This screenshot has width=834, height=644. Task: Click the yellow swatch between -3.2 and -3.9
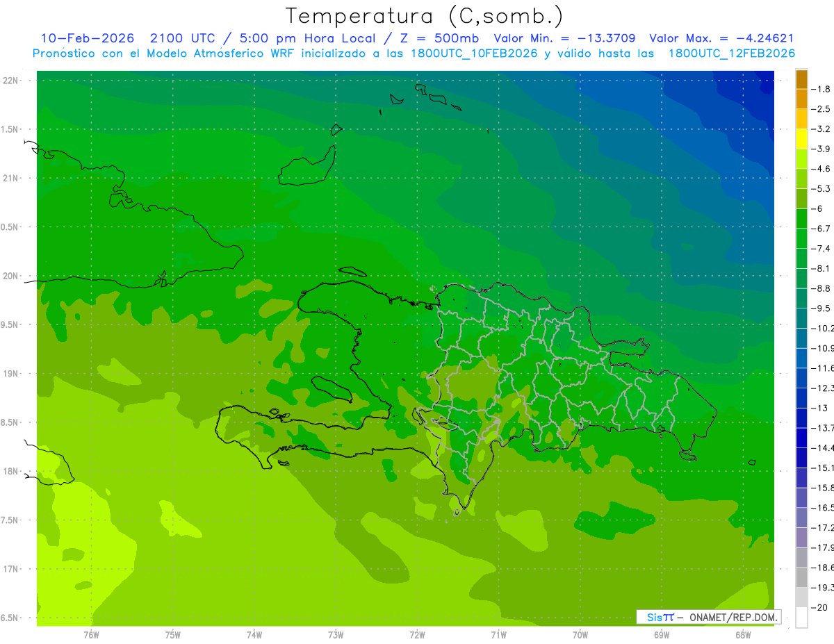point(801,138)
